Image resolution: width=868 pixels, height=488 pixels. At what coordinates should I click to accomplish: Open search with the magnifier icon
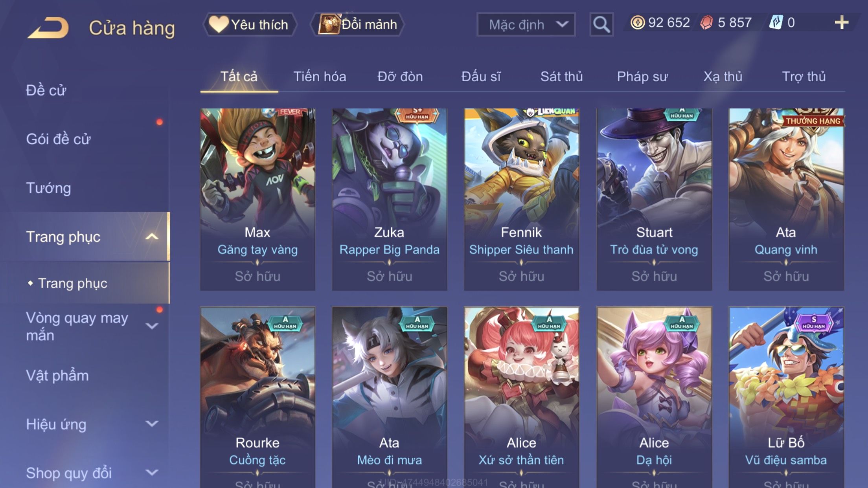[601, 24]
